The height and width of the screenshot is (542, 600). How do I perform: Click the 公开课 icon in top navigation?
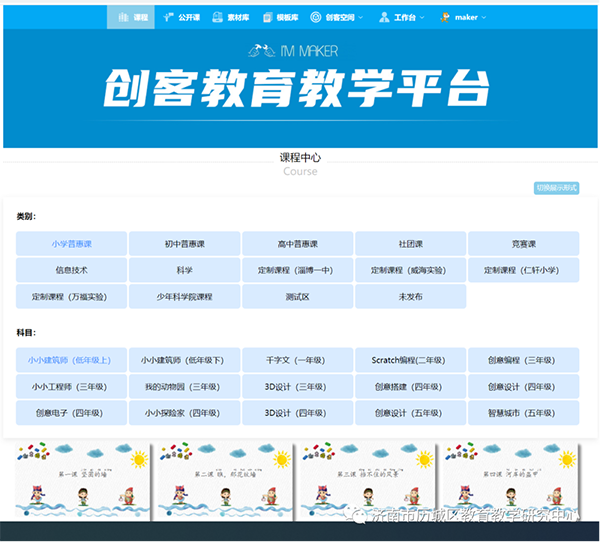[x=169, y=18]
